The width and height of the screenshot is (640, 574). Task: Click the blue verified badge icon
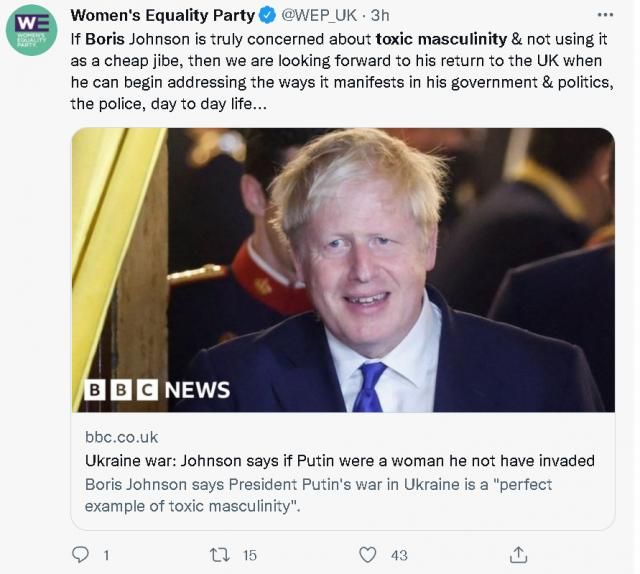267,16
